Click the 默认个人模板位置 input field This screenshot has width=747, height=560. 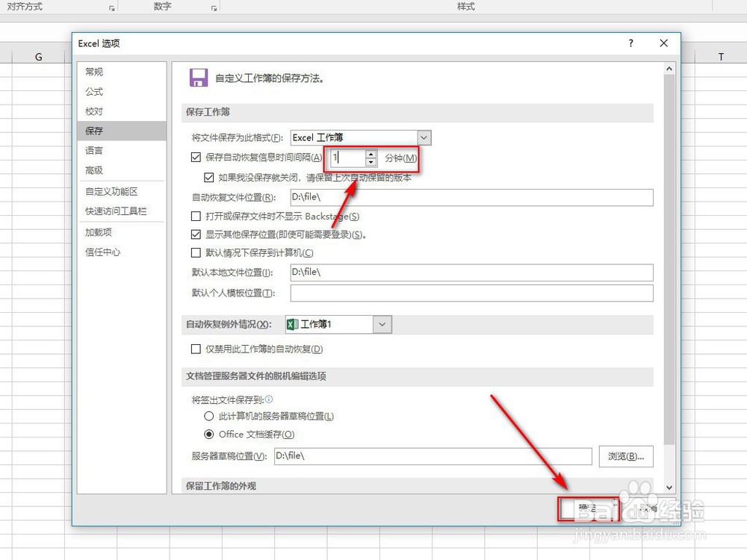click(x=471, y=293)
